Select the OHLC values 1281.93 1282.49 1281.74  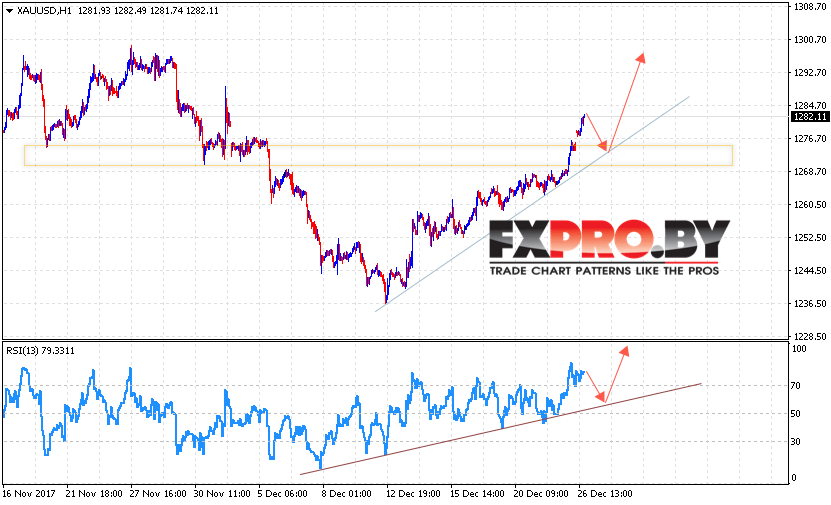tap(130, 11)
